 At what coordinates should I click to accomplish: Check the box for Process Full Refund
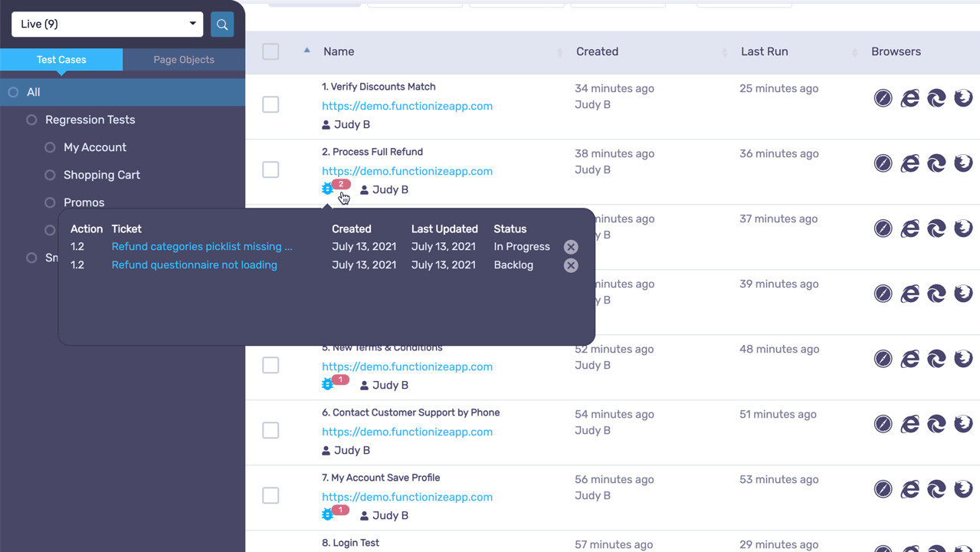coord(270,169)
